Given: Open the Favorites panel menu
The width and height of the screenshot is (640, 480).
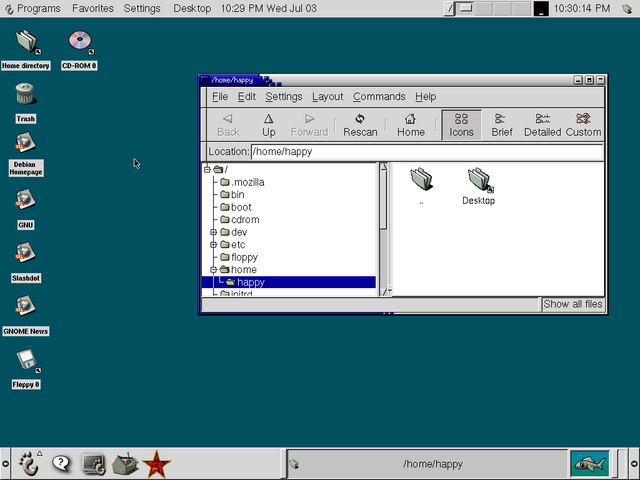Looking at the screenshot, I should (x=93, y=8).
